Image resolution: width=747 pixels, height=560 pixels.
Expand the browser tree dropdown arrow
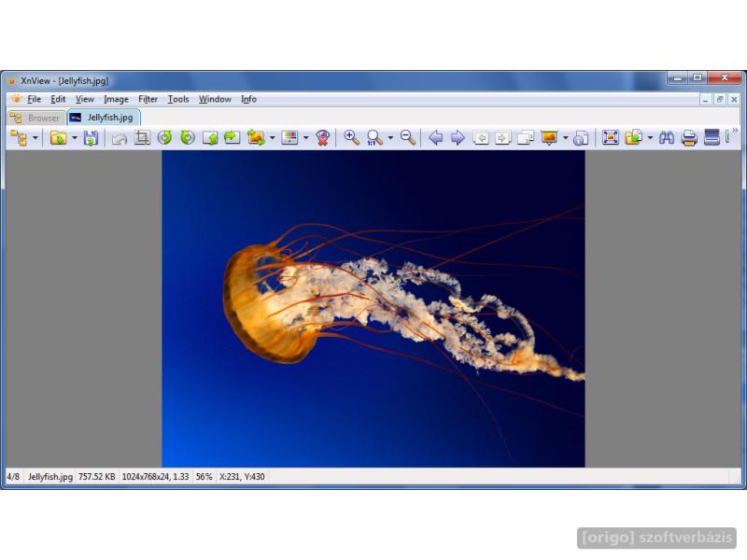[35, 138]
